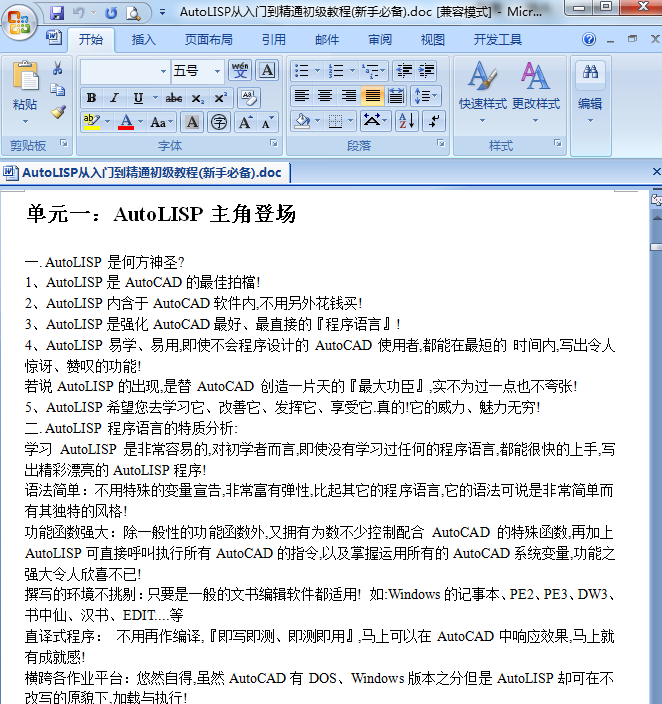662x704 pixels.
Task: Toggle Bold formatting
Action: [92, 98]
